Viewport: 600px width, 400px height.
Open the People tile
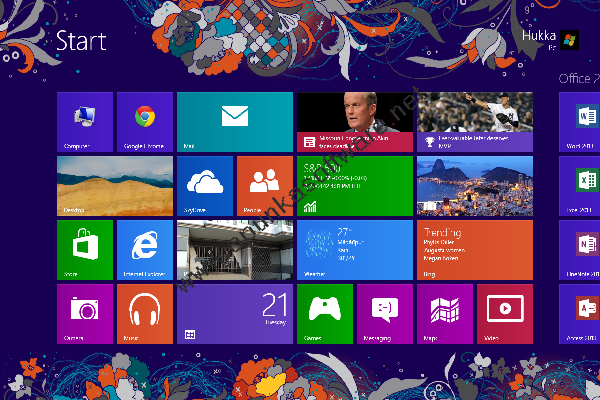(265, 186)
